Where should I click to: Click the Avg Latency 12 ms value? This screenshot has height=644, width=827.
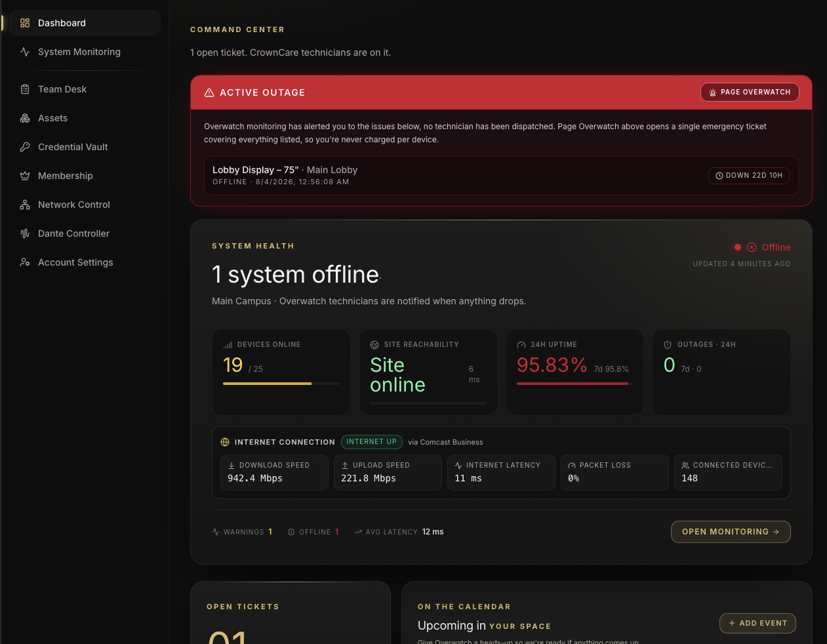click(433, 532)
